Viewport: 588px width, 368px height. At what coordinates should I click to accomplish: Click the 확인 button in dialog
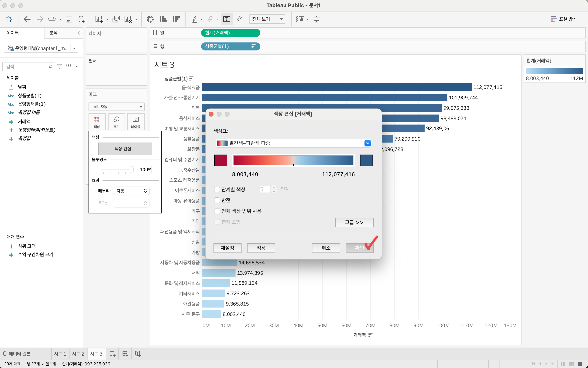click(x=359, y=248)
